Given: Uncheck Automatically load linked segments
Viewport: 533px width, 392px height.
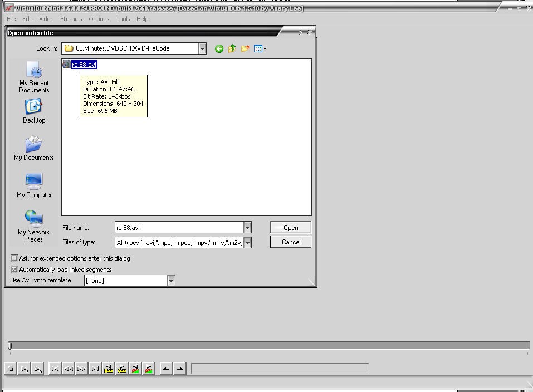Looking at the screenshot, I should pos(14,269).
